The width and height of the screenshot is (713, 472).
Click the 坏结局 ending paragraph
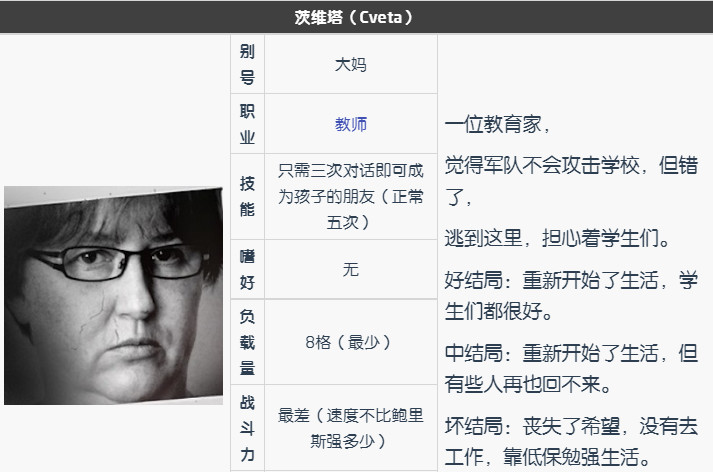pos(571,442)
